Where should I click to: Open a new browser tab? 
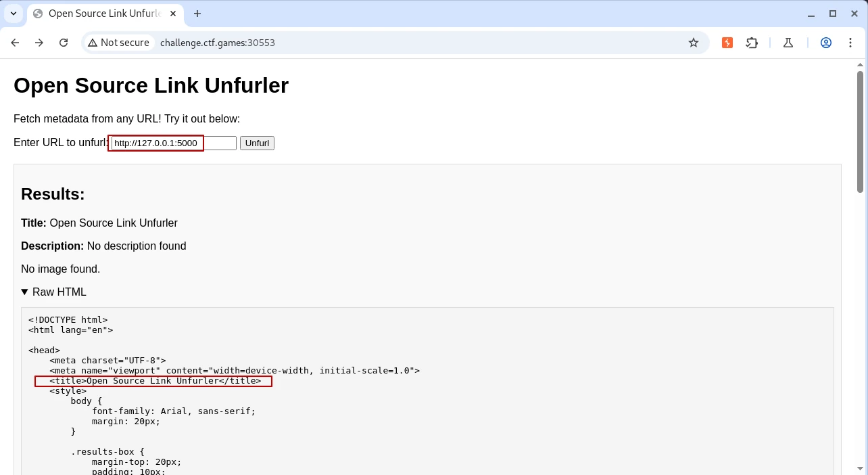click(197, 14)
